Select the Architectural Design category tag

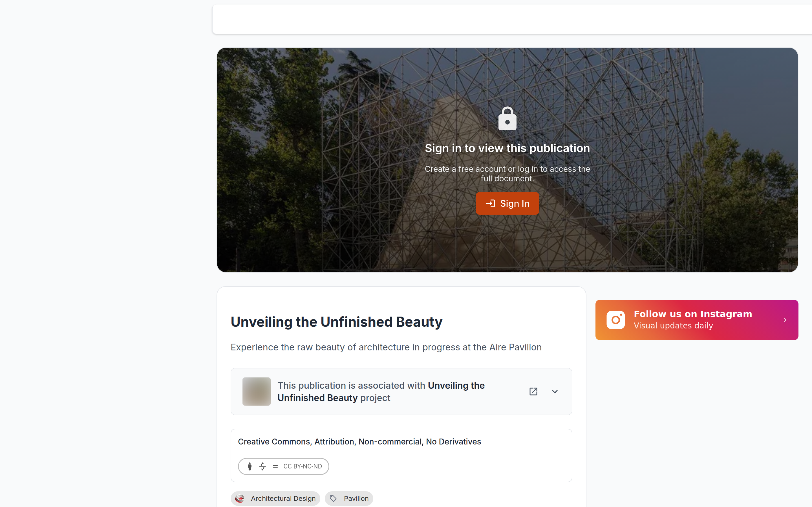pos(275,498)
